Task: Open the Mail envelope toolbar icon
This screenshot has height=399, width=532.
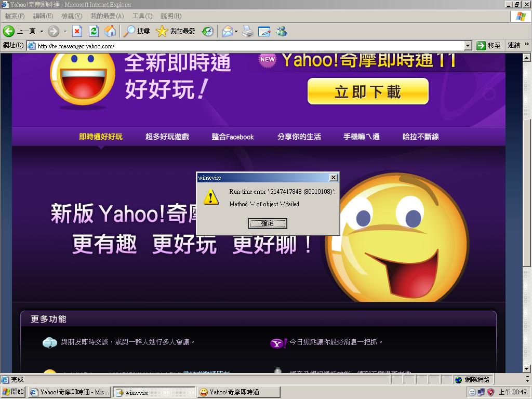Action: coord(228,31)
